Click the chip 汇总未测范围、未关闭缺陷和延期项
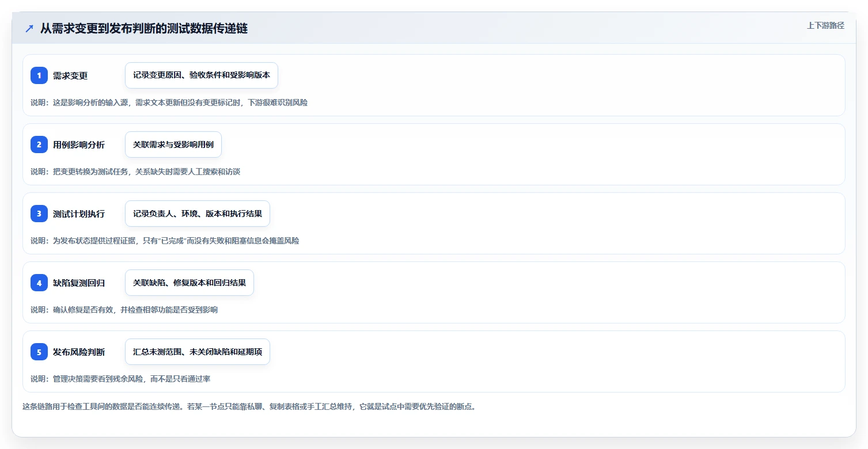The height and width of the screenshot is (449, 868). coord(198,352)
